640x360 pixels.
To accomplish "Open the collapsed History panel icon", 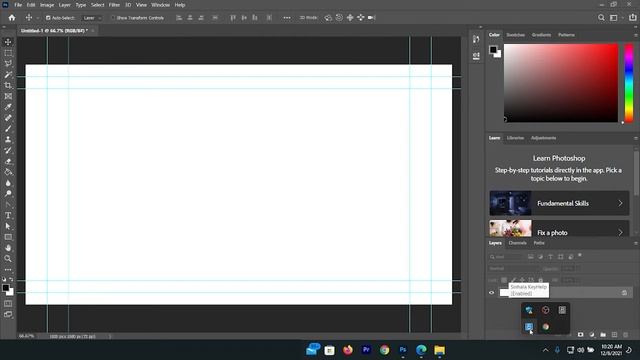I will click(476, 39).
